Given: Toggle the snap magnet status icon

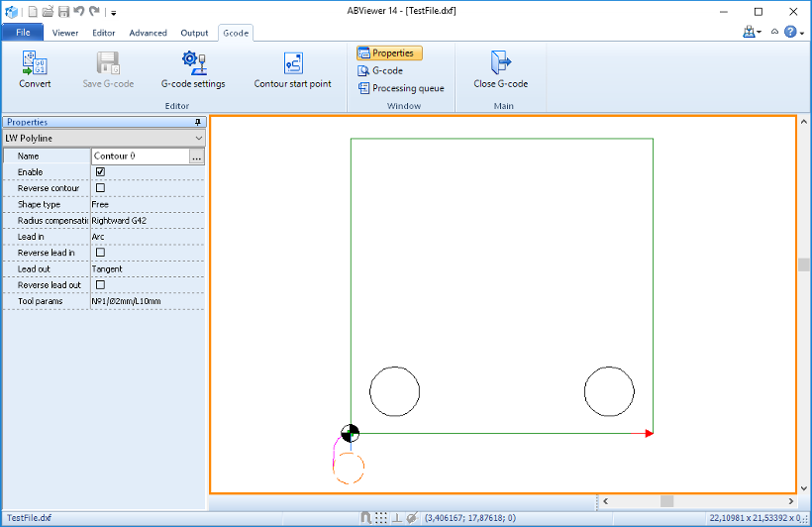Looking at the screenshot, I should [x=365, y=518].
